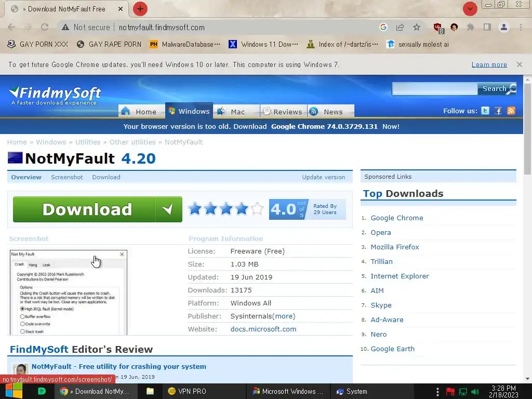Click the volume speaker tray icon

pyautogui.click(x=475, y=392)
